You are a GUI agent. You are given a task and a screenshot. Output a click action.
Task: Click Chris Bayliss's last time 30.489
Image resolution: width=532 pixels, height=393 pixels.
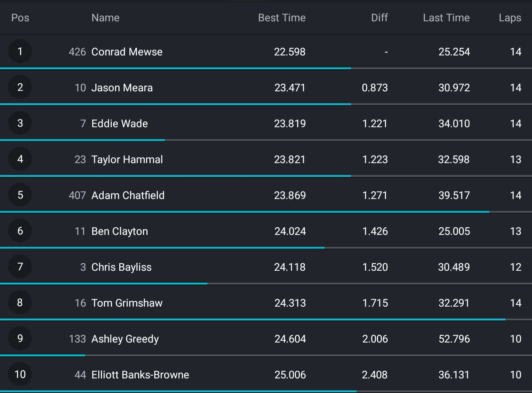[454, 267]
